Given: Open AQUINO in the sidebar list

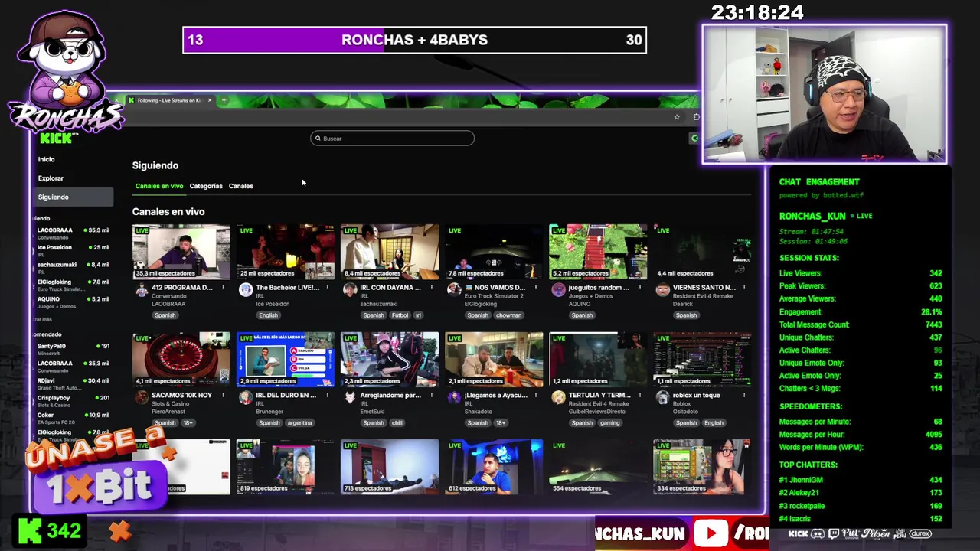Looking at the screenshot, I should click(x=73, y=302).
